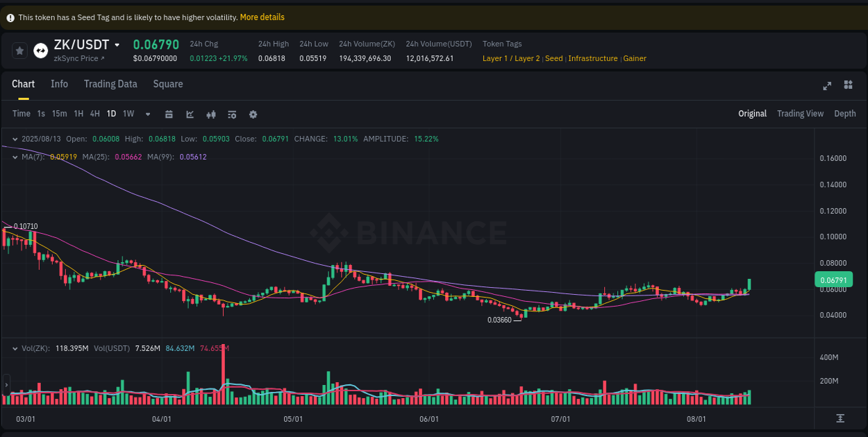Open the indicator settings icon
This screenshot has width=868, height=437.
pyautogui.click(x=232, y=114)
